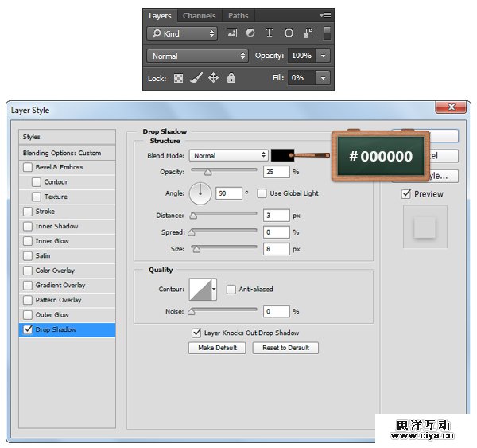Enable the Stroke layer style checkbox

click(x=28, y=212)
